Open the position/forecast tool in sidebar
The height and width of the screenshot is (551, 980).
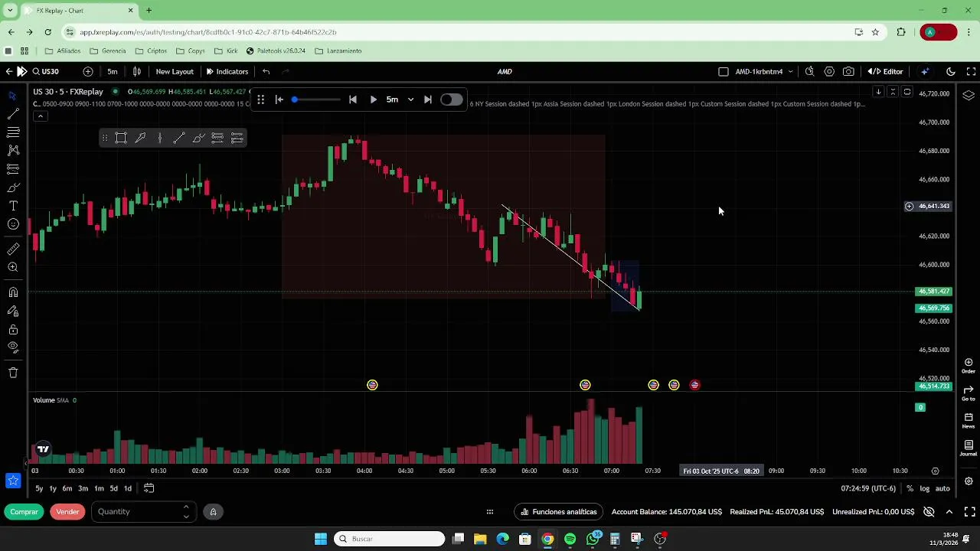(13, 169)
